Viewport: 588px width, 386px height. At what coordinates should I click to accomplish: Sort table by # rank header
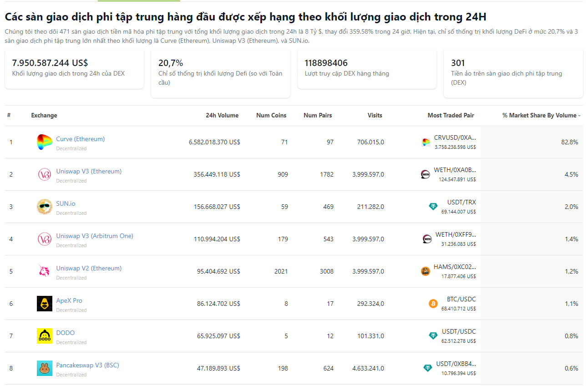9,116
